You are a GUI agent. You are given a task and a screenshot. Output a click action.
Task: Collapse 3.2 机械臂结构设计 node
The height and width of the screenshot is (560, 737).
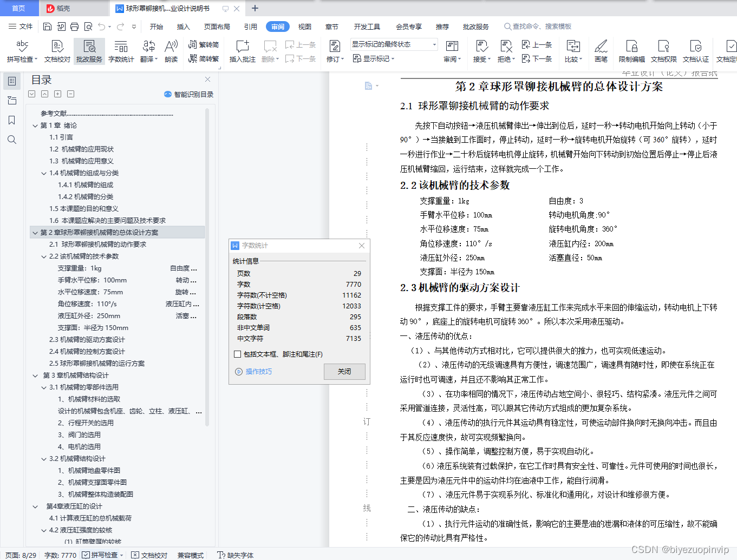(44, 459)
